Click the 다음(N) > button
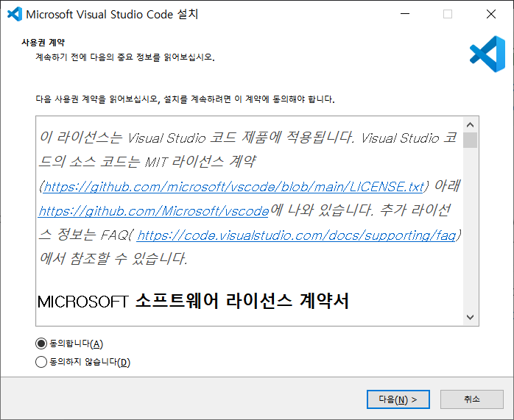 pos(398,399)
